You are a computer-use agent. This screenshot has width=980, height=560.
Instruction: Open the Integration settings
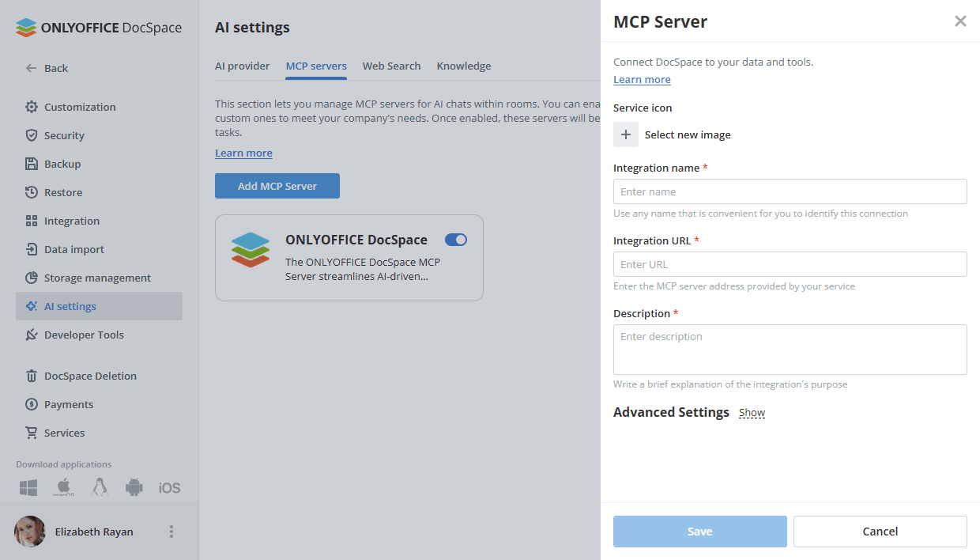(71, 221)
